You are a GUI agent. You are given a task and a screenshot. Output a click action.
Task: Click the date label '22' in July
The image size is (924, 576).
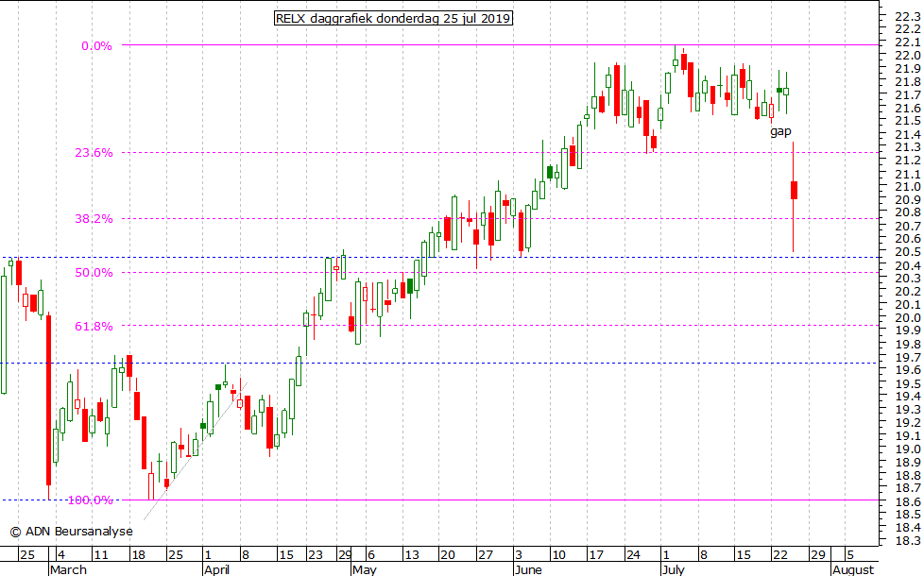pos(780,555)
